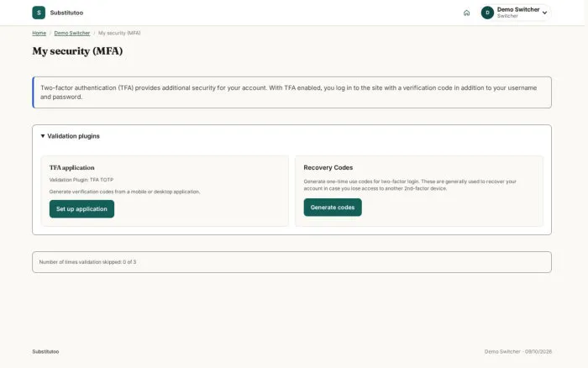Click the Validation plugins section heading
The height and width of the screenshot is (368, 588).
click(74, 136)
